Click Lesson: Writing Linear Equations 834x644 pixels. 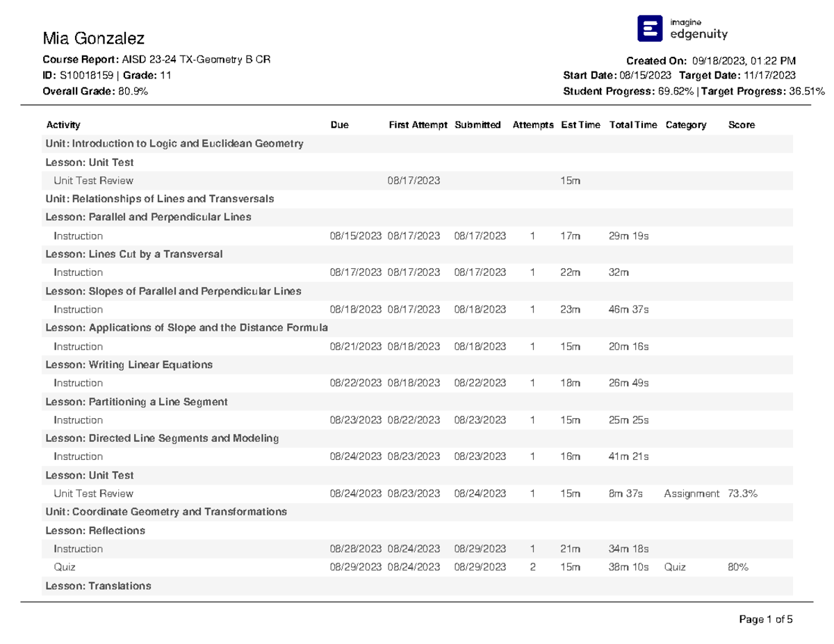point(129,365)
